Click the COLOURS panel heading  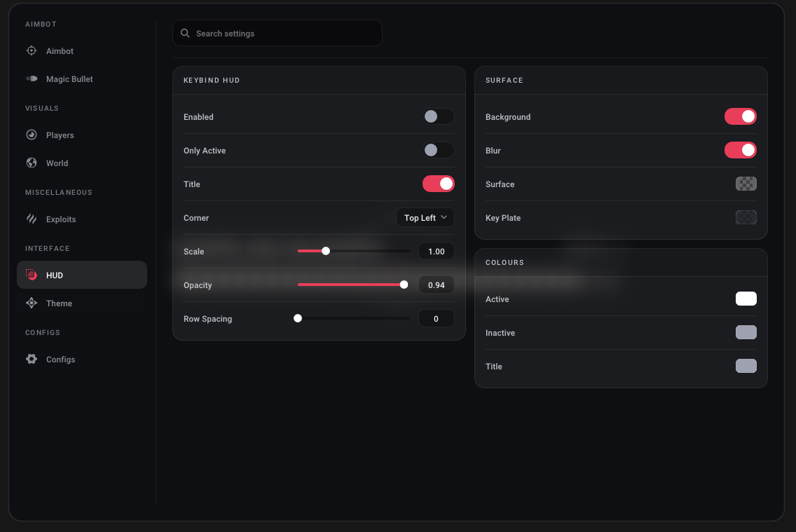point(505,262)
